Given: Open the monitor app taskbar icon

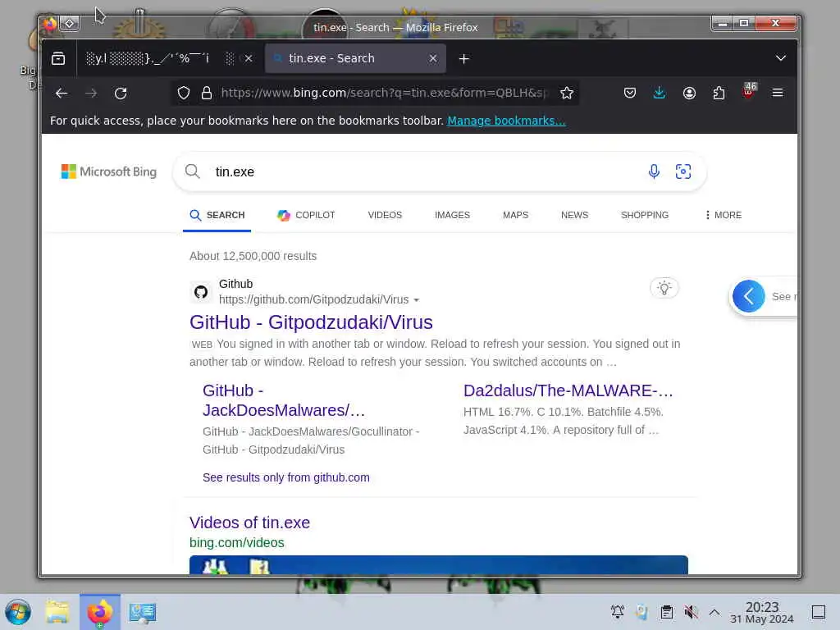Looking at the screenshot, I should (143, 612).
